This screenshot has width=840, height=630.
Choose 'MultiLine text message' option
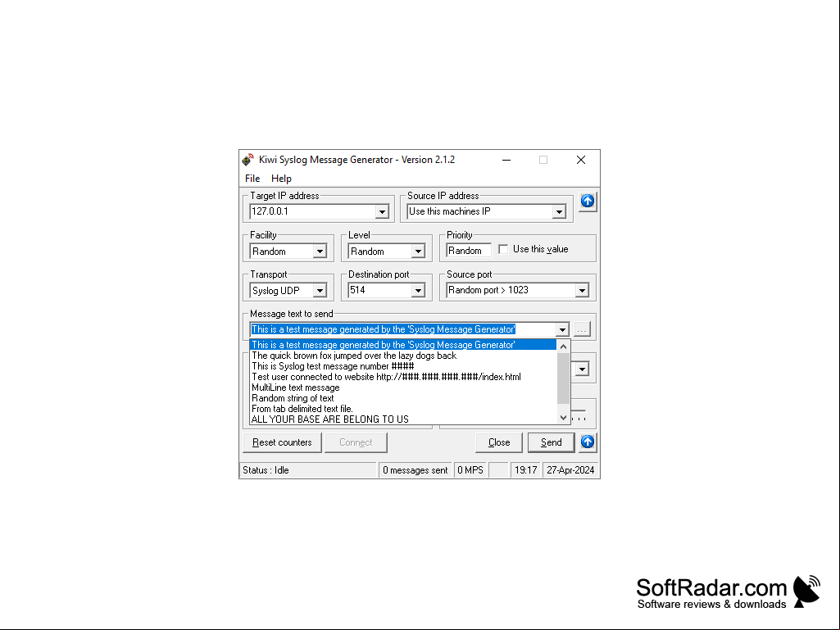(403, 388)
